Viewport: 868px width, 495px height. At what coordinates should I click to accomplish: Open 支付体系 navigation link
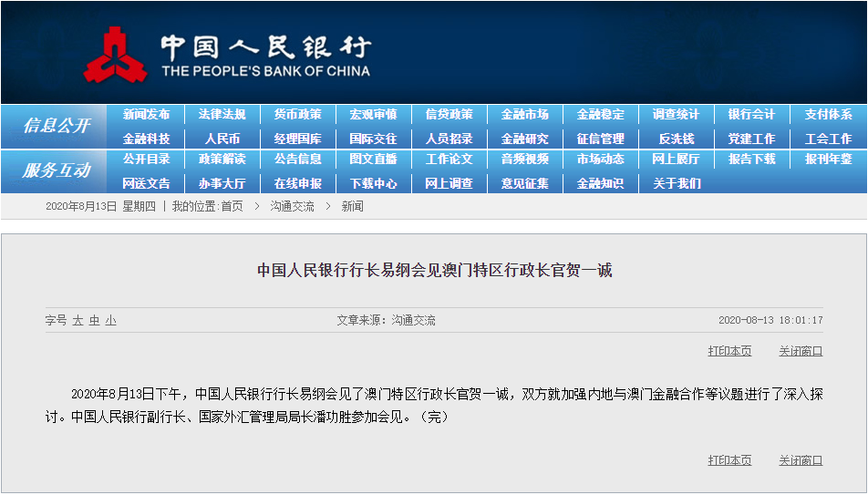[828, 115]
